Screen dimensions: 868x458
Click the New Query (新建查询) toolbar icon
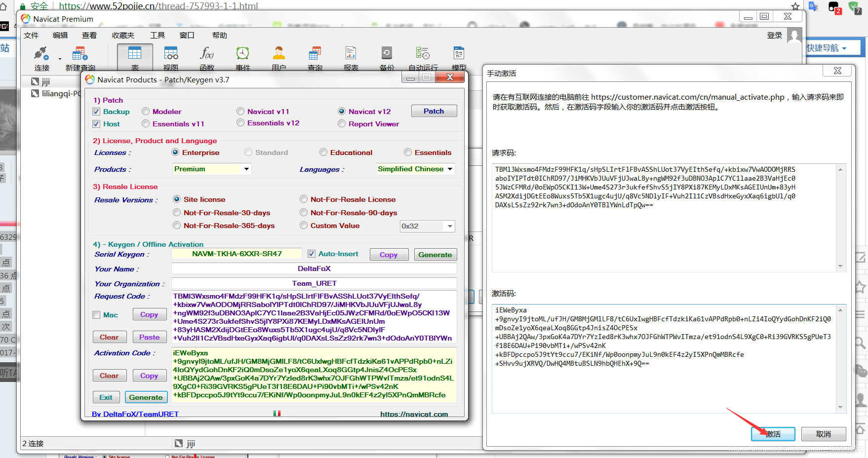[x=80, y=58]
